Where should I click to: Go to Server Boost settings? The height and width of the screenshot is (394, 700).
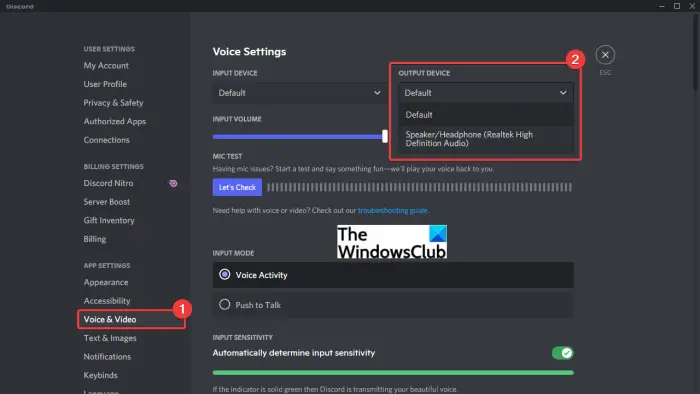click(x=107, y=202)
